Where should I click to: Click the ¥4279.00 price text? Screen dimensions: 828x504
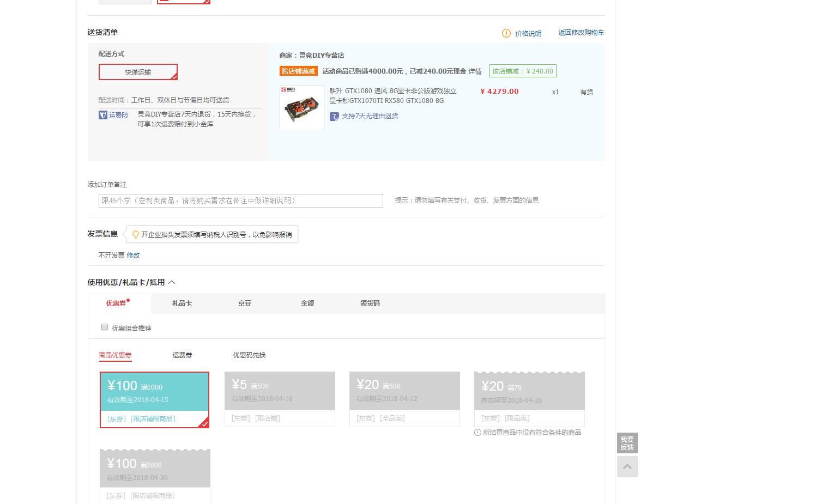499,92
